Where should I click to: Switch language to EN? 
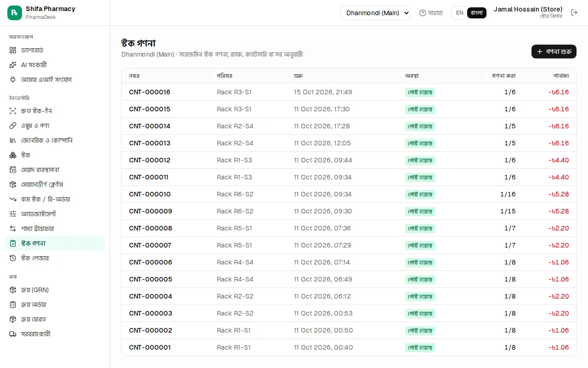click(459, 13)
